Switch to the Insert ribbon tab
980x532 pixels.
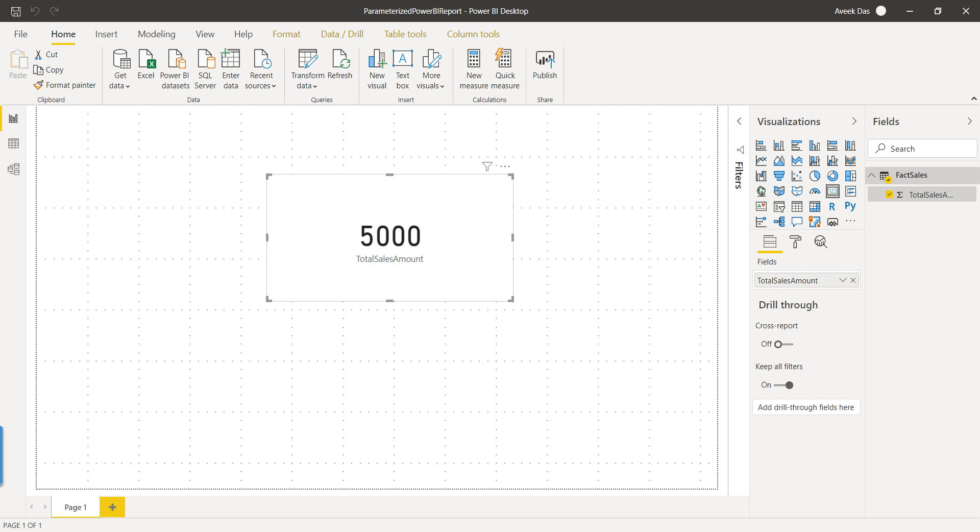(x=106, y=34)
